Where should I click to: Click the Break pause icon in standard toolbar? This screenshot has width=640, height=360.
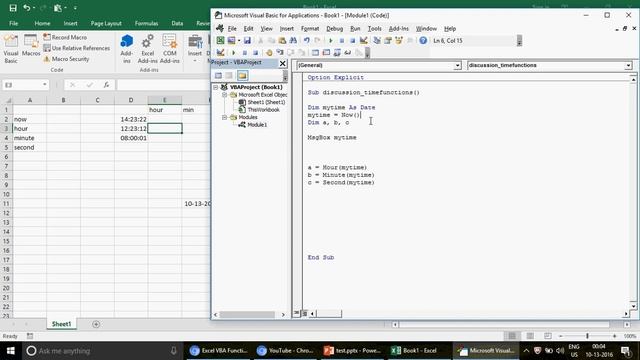click(342, 40)
